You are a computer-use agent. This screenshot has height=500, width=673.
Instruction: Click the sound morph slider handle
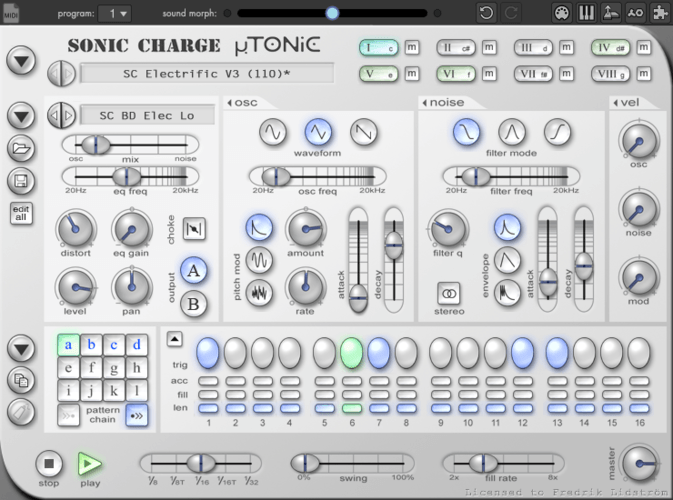coord(332,13)
